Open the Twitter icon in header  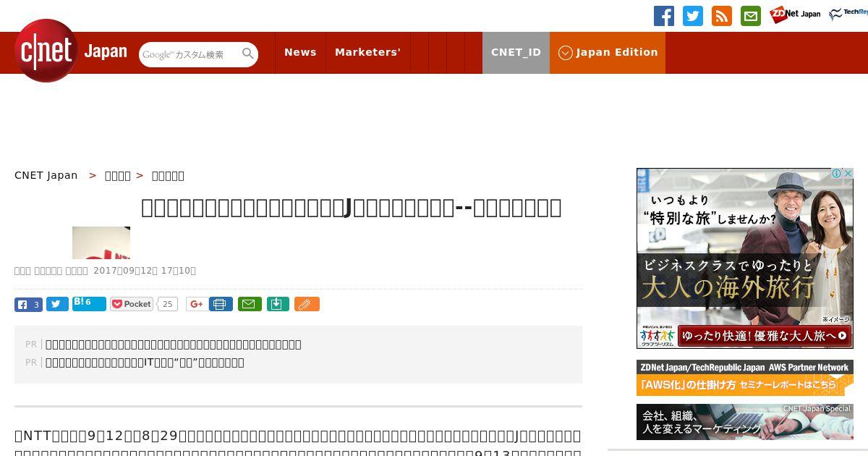693,16
